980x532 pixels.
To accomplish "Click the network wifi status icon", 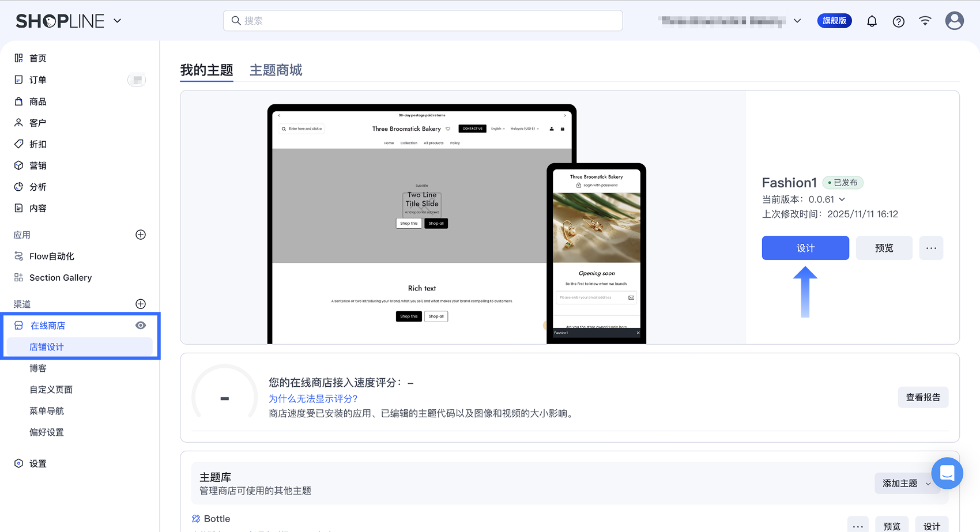I will [925, 21].
